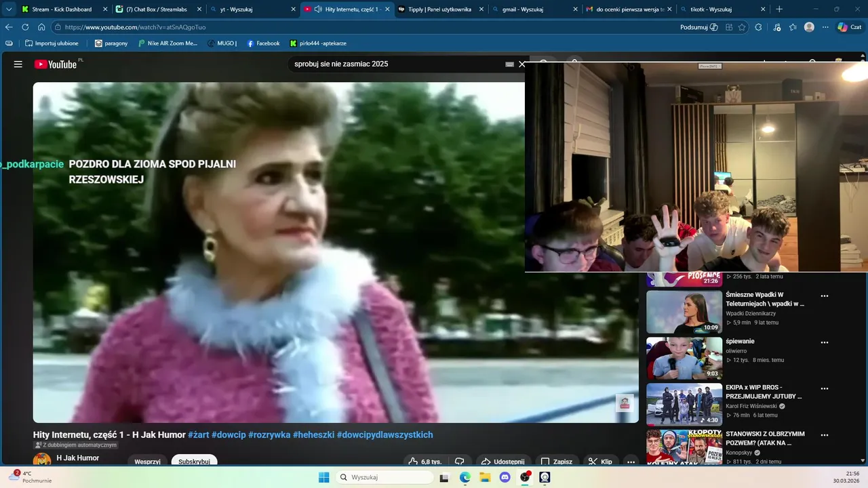The width and height of the screenshot is (868, 488).
Task: Open STANOWSKI Z OLBRZYMIM POZWEM video thumbnail
Action: coord(684,447)
